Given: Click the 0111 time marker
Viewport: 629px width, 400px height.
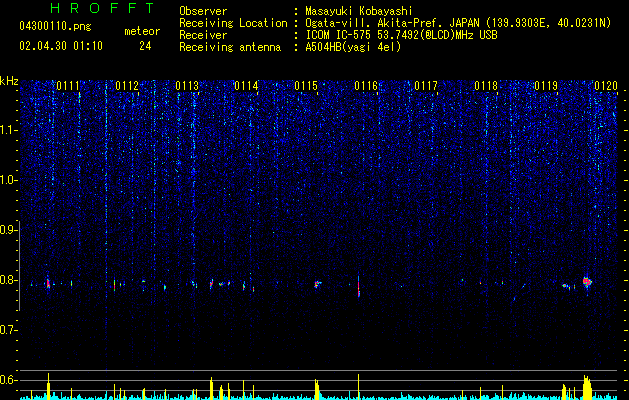Looking at the screenshot, I should pos(68,86).
